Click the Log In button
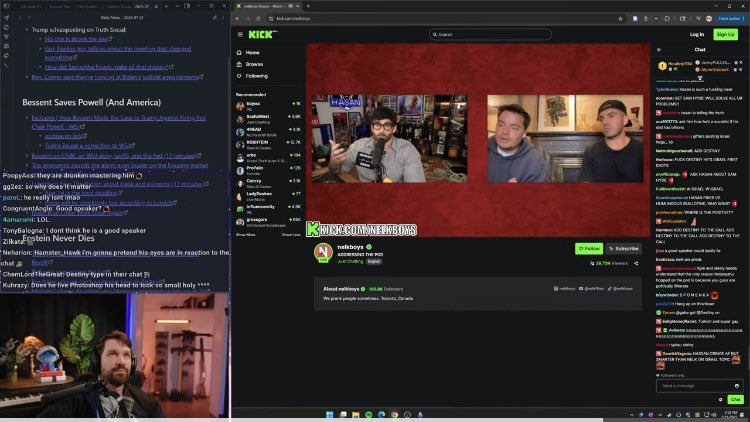The width and height of the screenshot is (750, 422). point(696,34)
